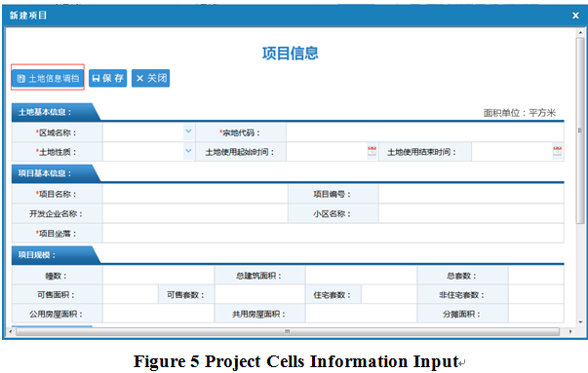Click the 关闭 close button

click(151, 78)
